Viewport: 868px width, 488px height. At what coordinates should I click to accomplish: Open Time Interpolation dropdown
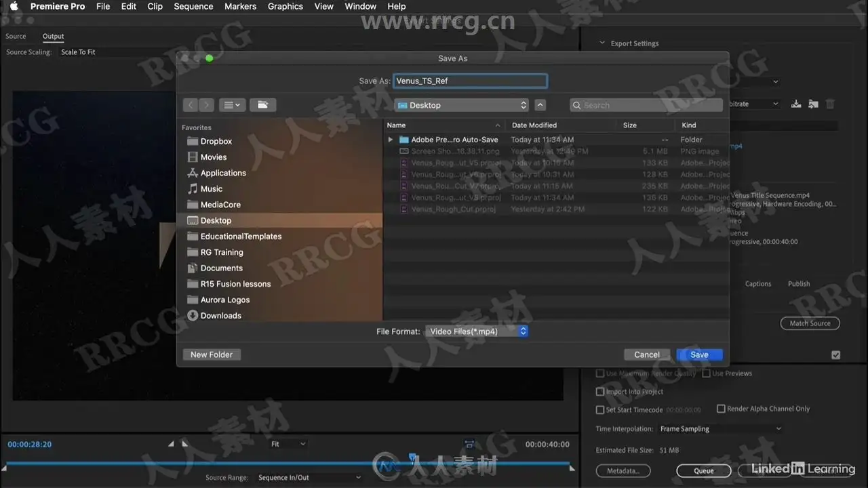click(x=721, y=429)
